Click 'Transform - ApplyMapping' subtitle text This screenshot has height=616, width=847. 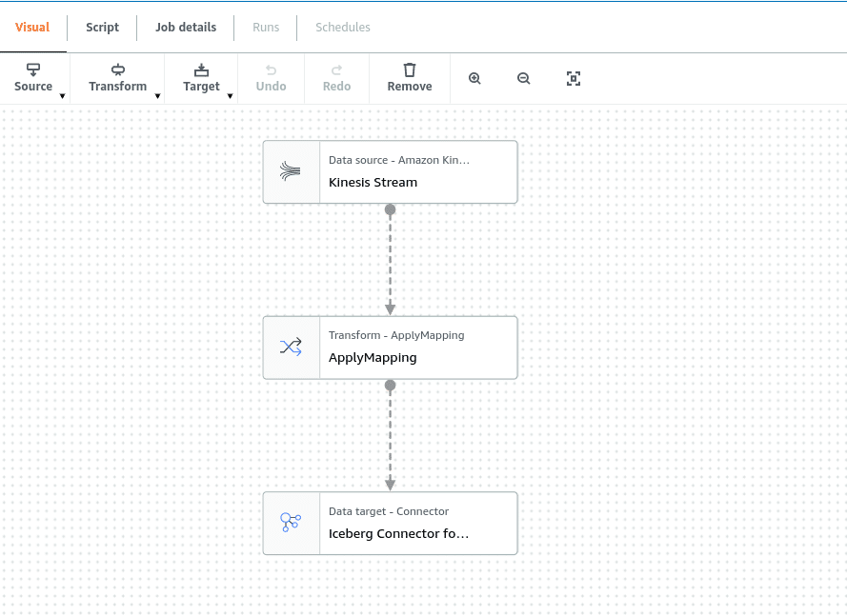tap(396, 335)
